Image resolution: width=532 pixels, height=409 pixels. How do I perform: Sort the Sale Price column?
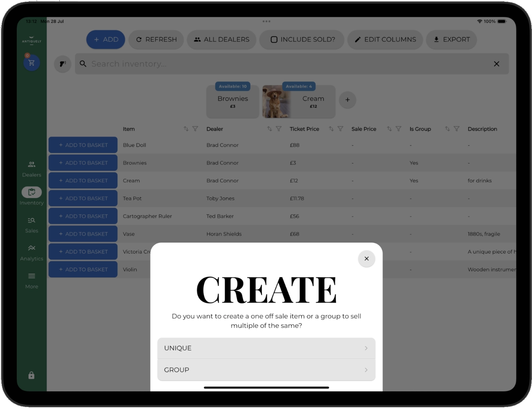[390, 129]
